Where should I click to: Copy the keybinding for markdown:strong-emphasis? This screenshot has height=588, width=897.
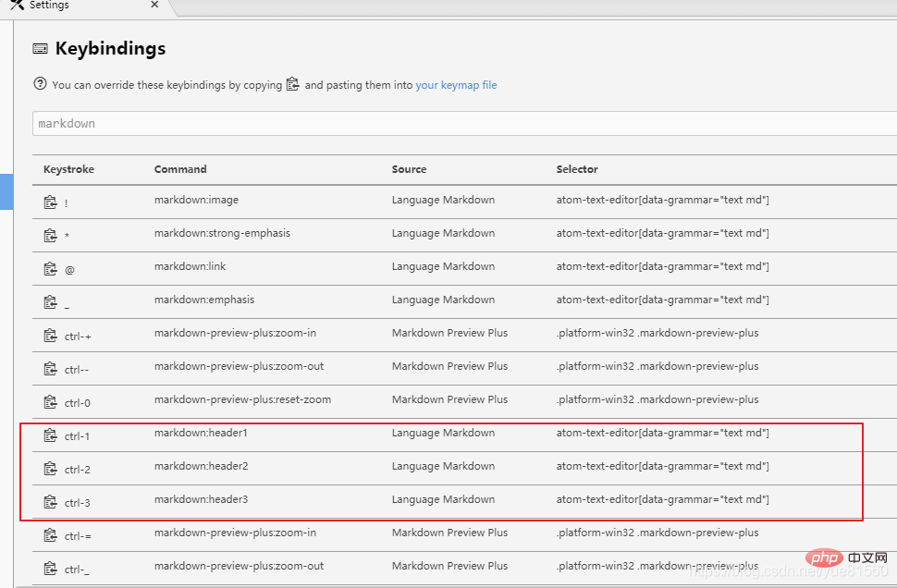(x=50, y=235)
